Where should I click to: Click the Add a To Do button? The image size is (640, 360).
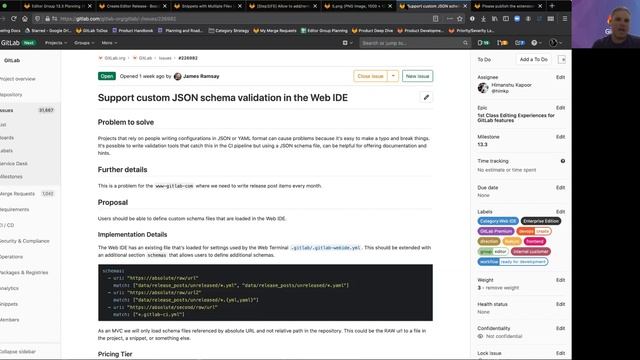pos(533,60)
